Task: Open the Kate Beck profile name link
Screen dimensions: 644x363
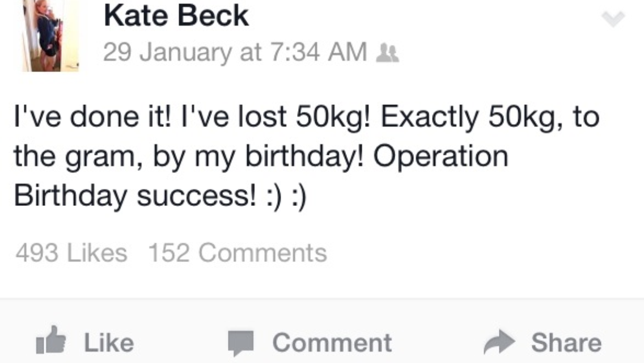Action: pos(176,16)
